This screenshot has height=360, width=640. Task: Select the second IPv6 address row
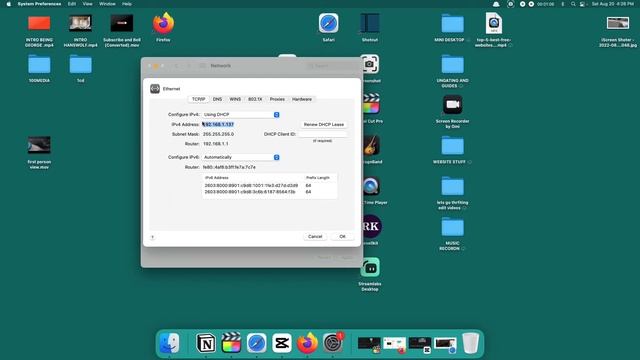click(x=269, y=192)
